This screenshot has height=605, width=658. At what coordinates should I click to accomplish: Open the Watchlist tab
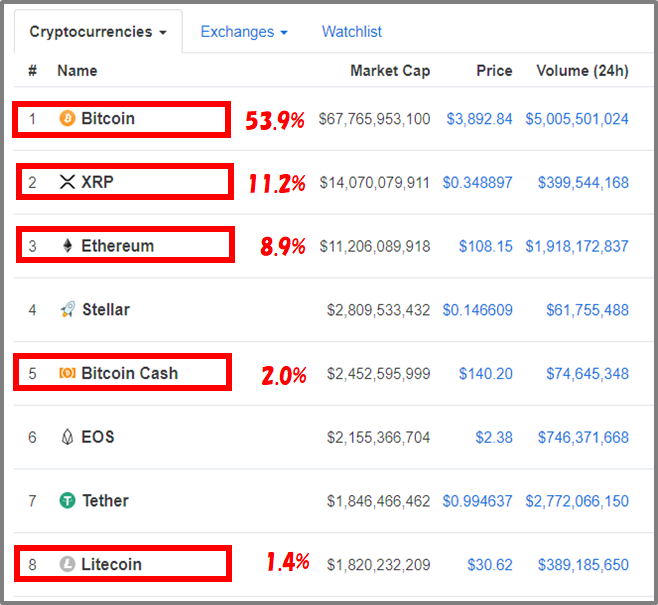(352, 31)
